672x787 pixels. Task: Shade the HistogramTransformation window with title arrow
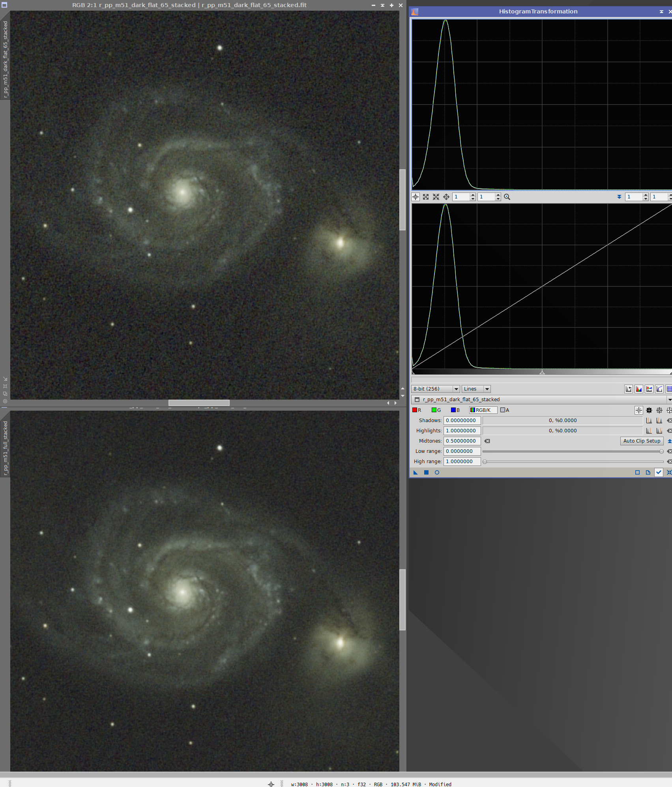point(661,12)
